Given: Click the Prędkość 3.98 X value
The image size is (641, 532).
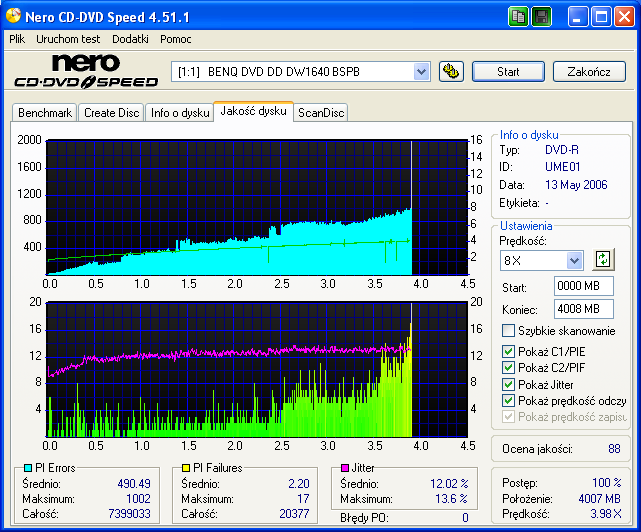Looking at the screenshot, I should click(x=605, y=514).
